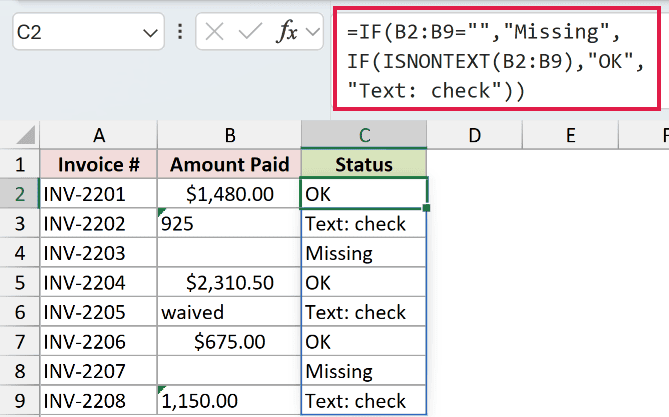Select row 6 header
Image resolution: width=669 pixels, height=417 pixels.
coord(20,312)
